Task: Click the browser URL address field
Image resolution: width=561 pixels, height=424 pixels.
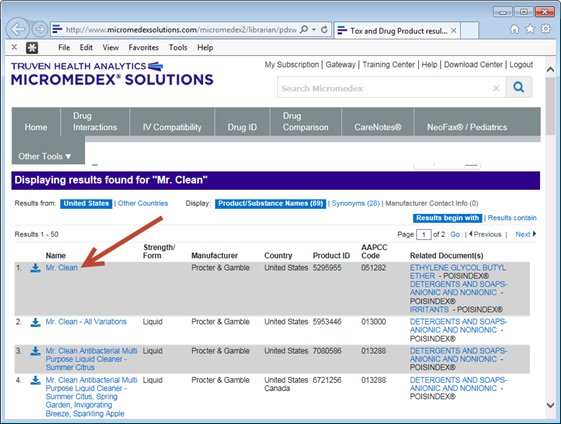Action: tap(181, 30)
